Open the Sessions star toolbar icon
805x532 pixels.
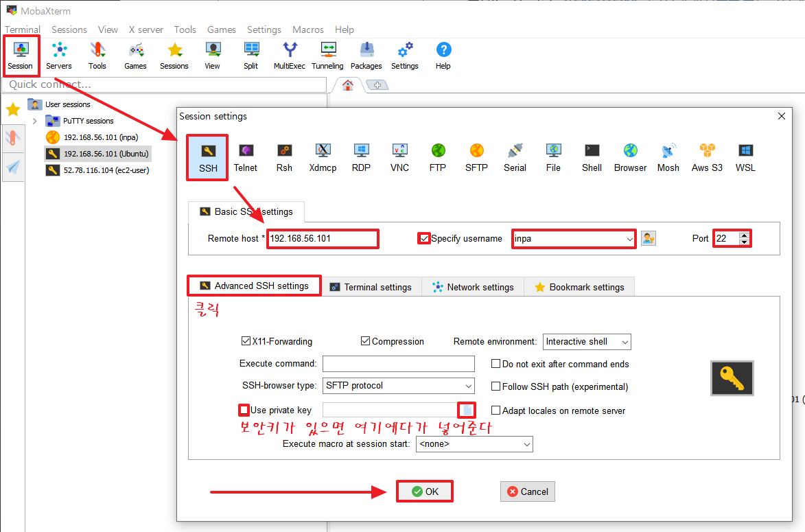[x=174, y=56]
